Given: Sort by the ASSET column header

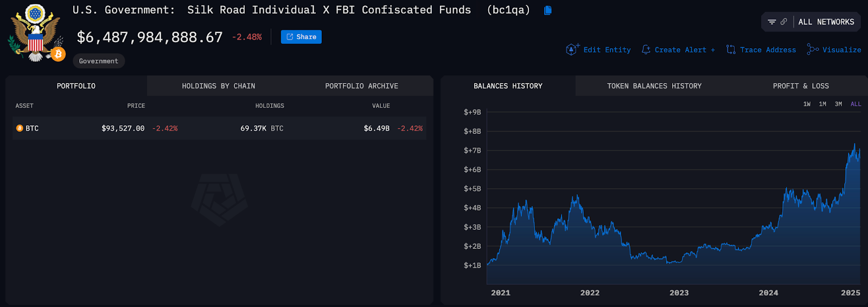Looking at the screenshot, I should (24, 106).
